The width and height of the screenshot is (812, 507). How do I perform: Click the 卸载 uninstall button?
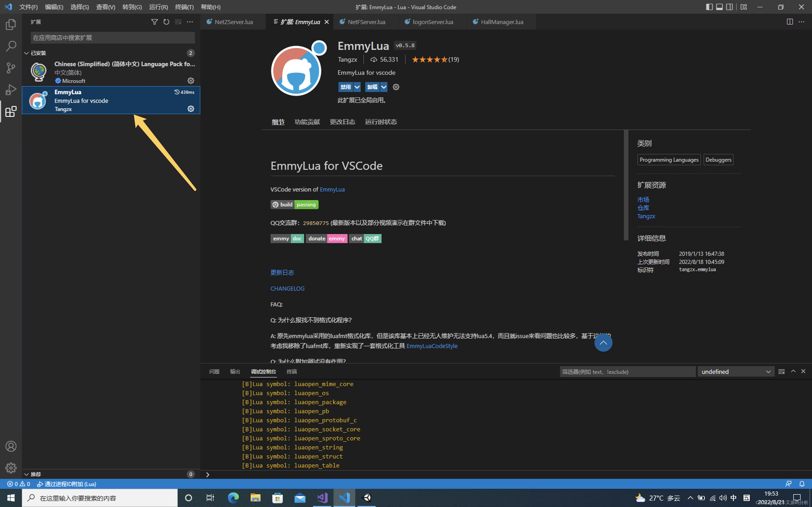[372, 87]
